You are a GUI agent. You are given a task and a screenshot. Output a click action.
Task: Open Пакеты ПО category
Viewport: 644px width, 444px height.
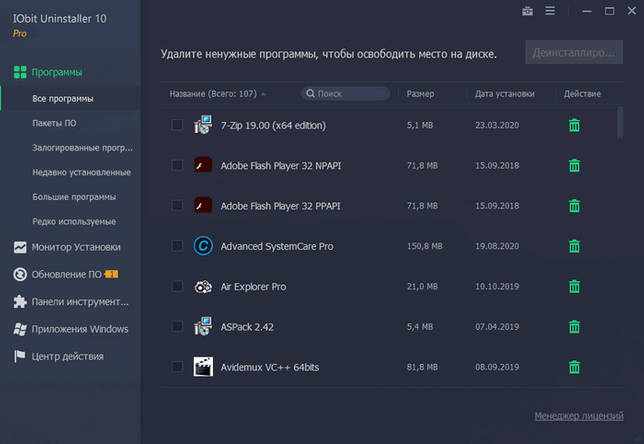pos(54,123)
